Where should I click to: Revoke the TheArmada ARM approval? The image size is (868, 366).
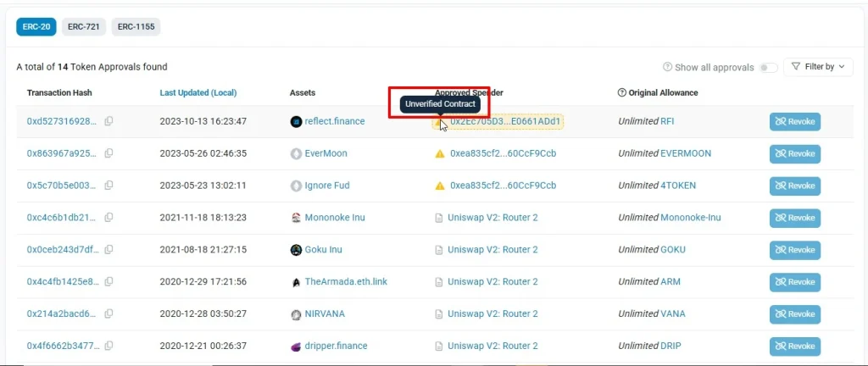pyautogui.click(x=795, y=282)
